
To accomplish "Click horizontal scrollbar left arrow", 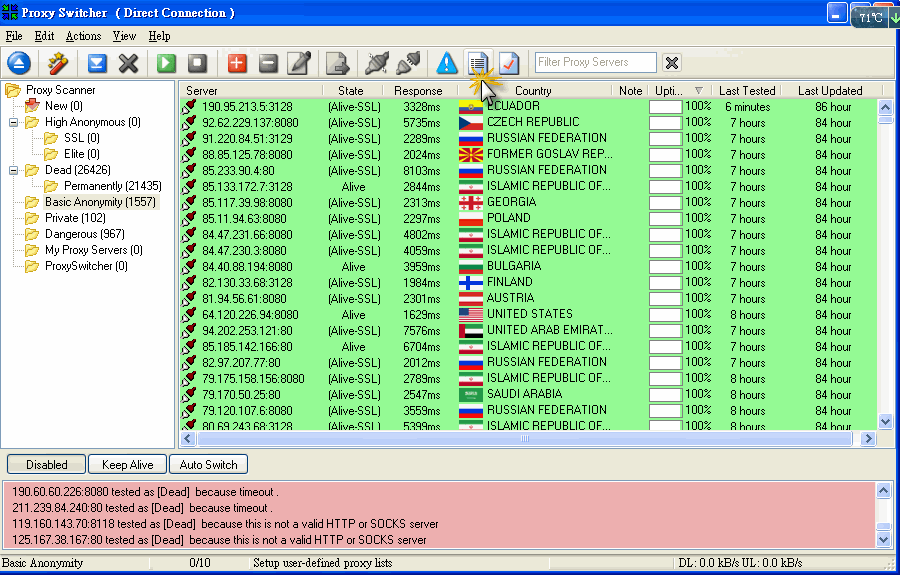I will [x=187, y=439].
